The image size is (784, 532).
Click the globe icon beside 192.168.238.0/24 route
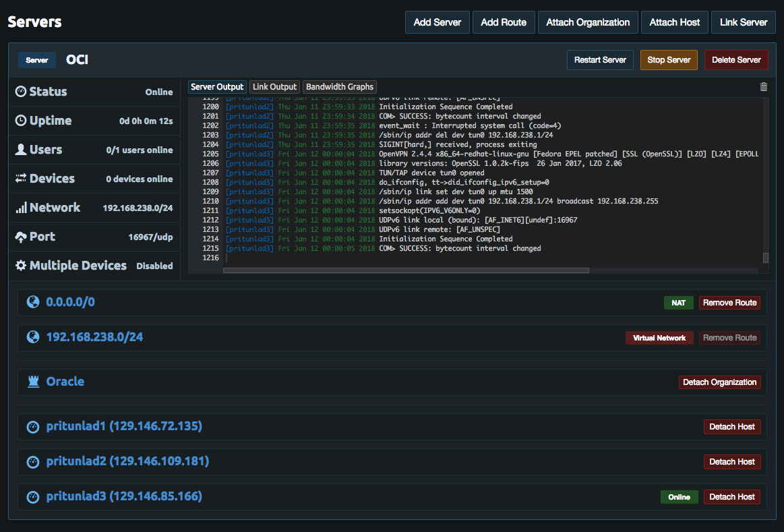tap(32, 337)
